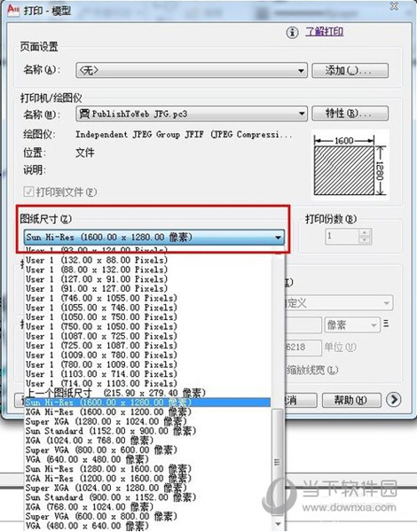Pick Super VGA (600.00 x 800.00 像素)
The width and height of the screenshot is (417, 532).
point(148,516)
